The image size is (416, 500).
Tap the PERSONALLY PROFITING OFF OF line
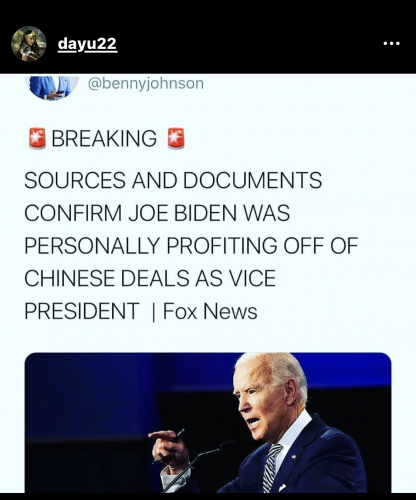(x=191, y=245)
